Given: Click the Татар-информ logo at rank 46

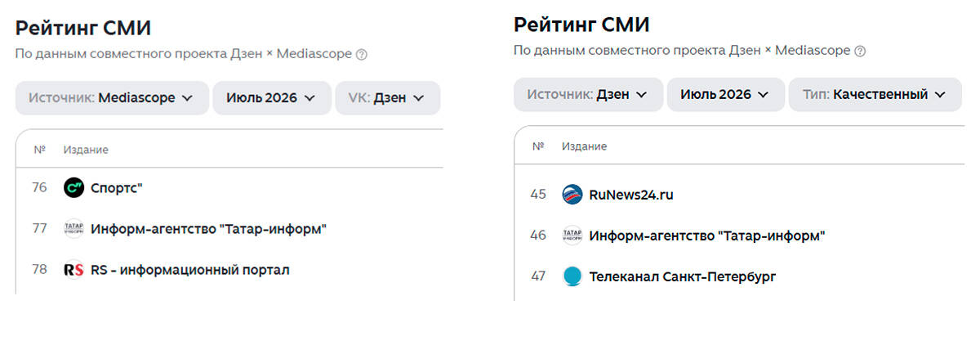Looking at the screenshot, I should pyautogui.click(x=572, y=236).
